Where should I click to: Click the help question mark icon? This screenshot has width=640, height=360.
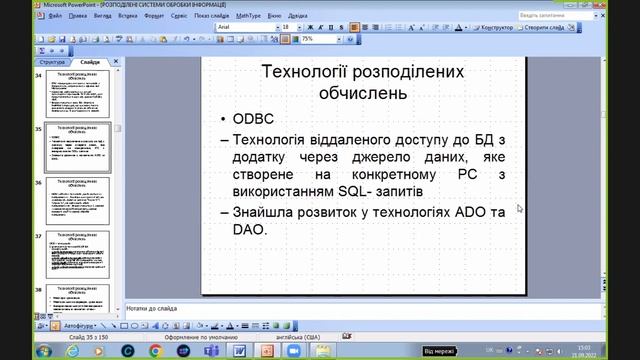click(350, 39)
